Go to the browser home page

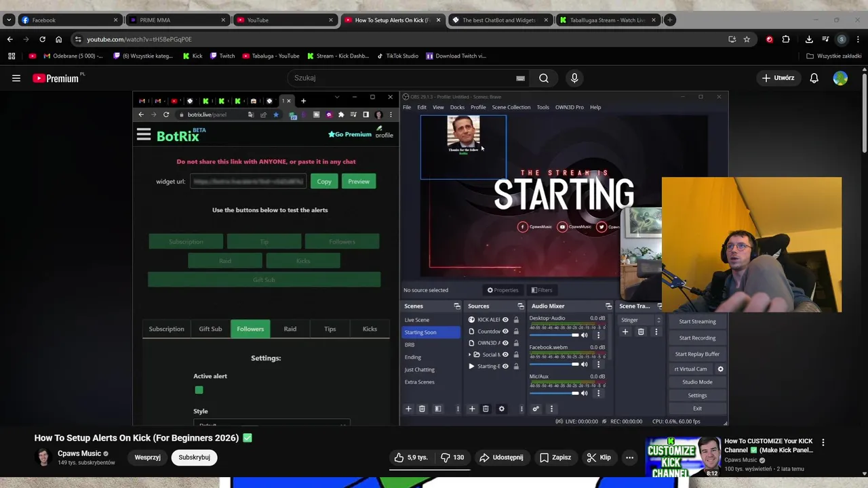coord(58,39)
